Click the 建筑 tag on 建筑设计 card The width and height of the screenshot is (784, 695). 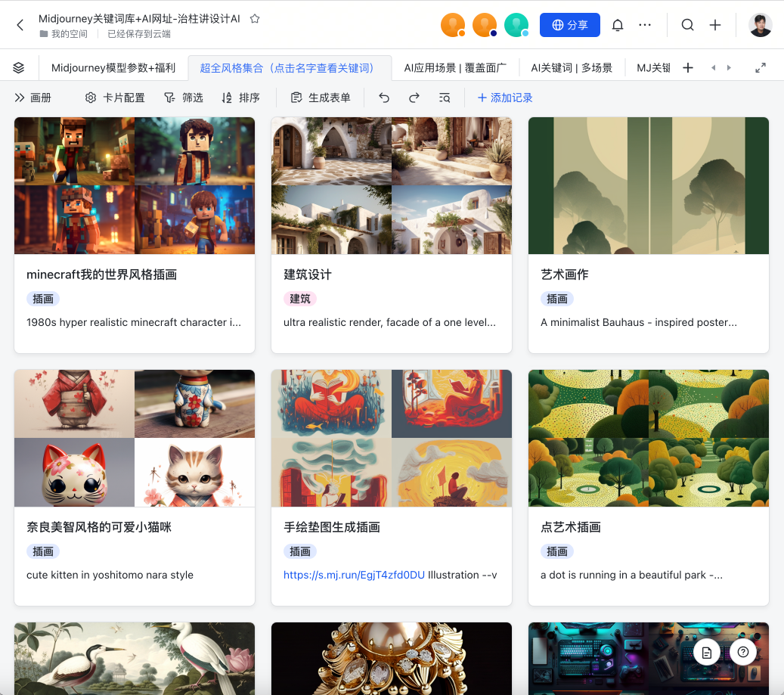(x=300, y=299)
